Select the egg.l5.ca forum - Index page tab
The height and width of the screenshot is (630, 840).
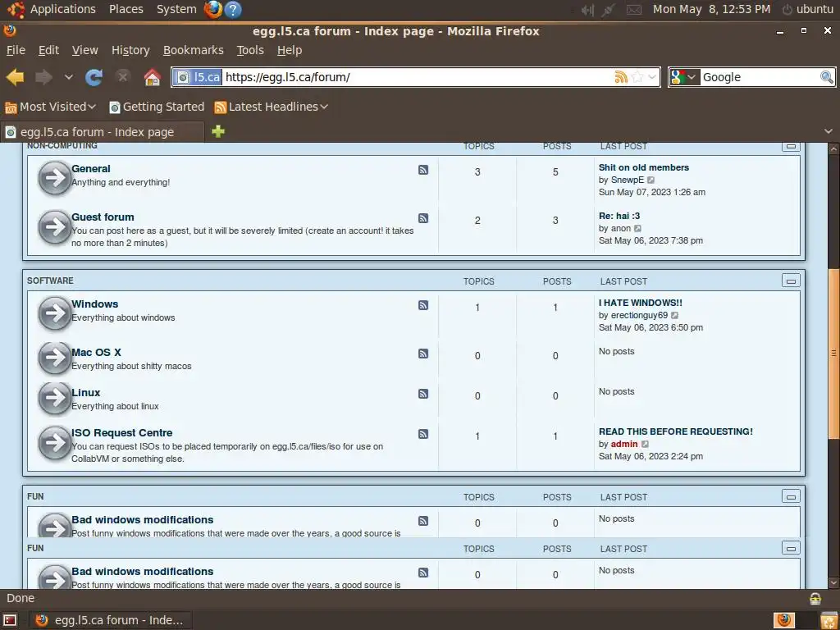click(102, 132)
